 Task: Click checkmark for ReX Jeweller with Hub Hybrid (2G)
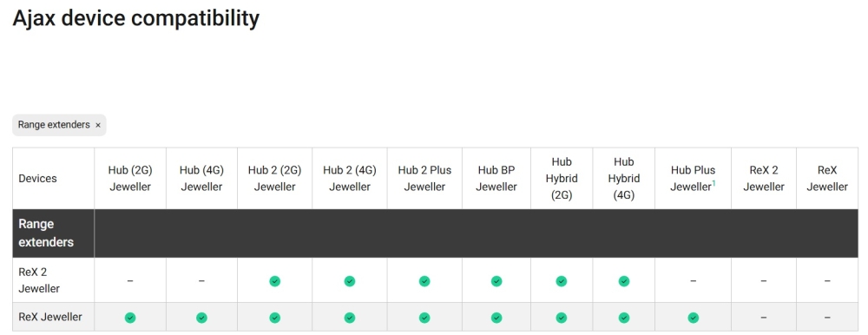tap(562, 318)
